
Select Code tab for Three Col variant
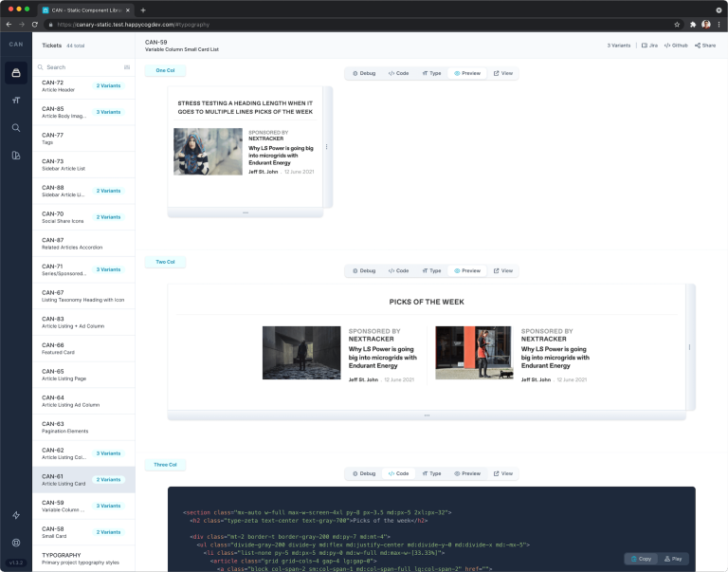(398, 473)
